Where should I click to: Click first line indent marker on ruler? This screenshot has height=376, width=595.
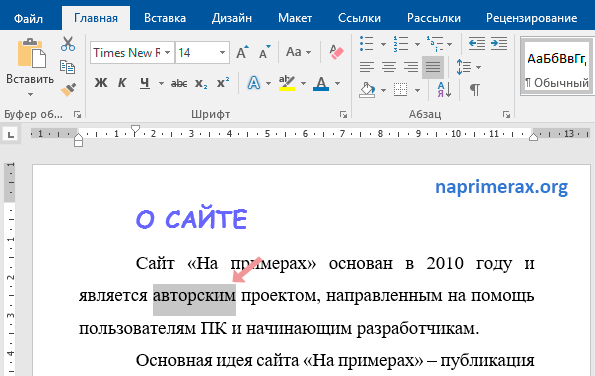point(135,130)
